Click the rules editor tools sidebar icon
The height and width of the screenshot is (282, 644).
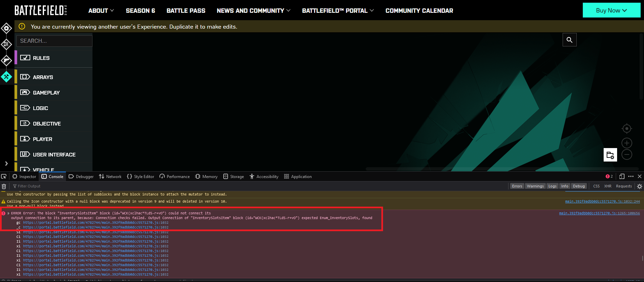6,77
